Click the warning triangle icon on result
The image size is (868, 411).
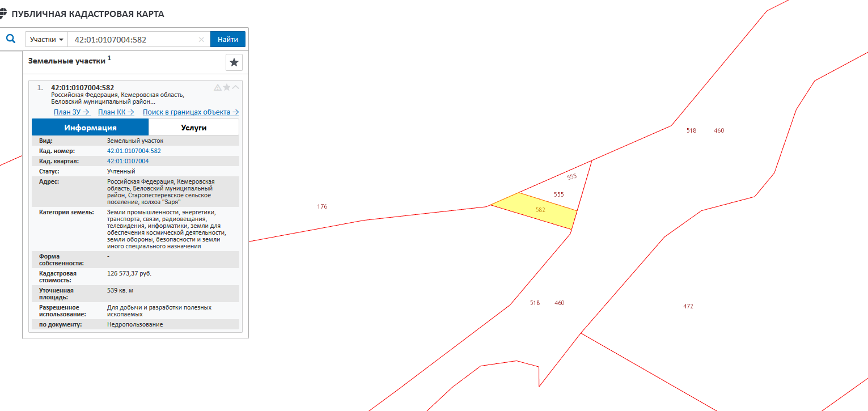(218, 87)
